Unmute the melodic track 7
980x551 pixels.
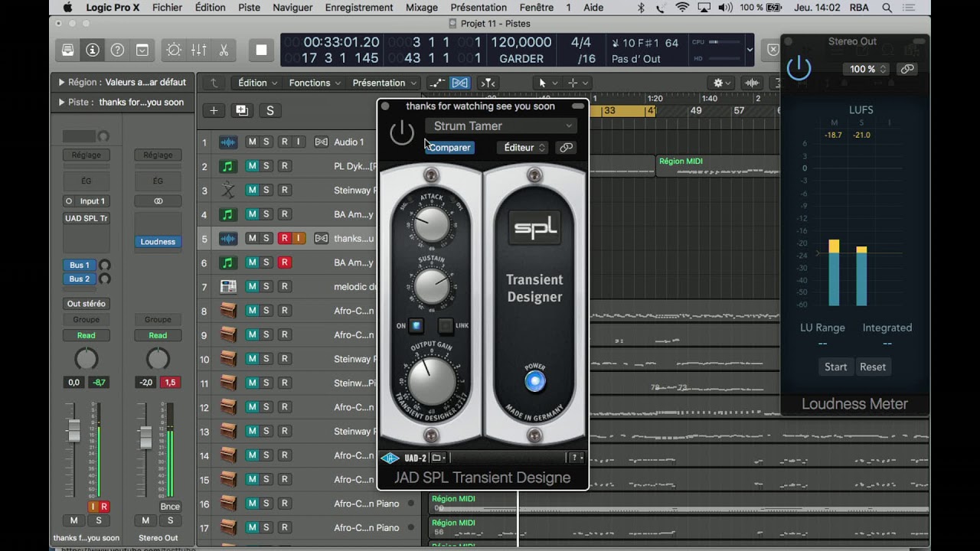(251, 287)
